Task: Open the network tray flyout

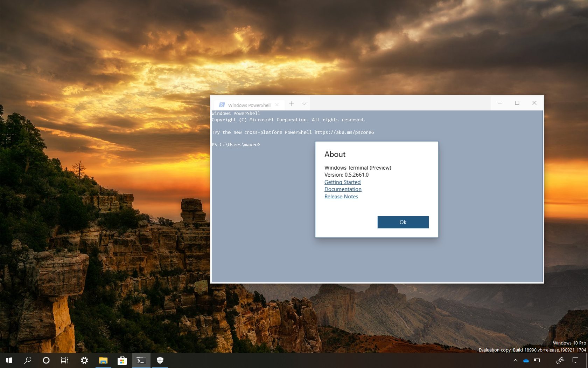Action: pos(537,360)
